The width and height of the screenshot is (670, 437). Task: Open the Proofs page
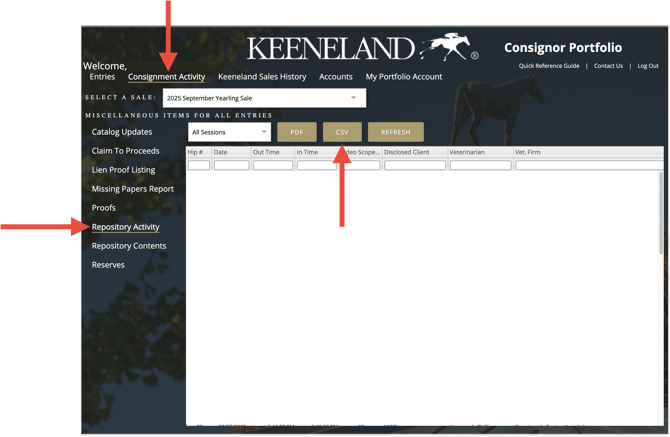click(x=104, y=208)
